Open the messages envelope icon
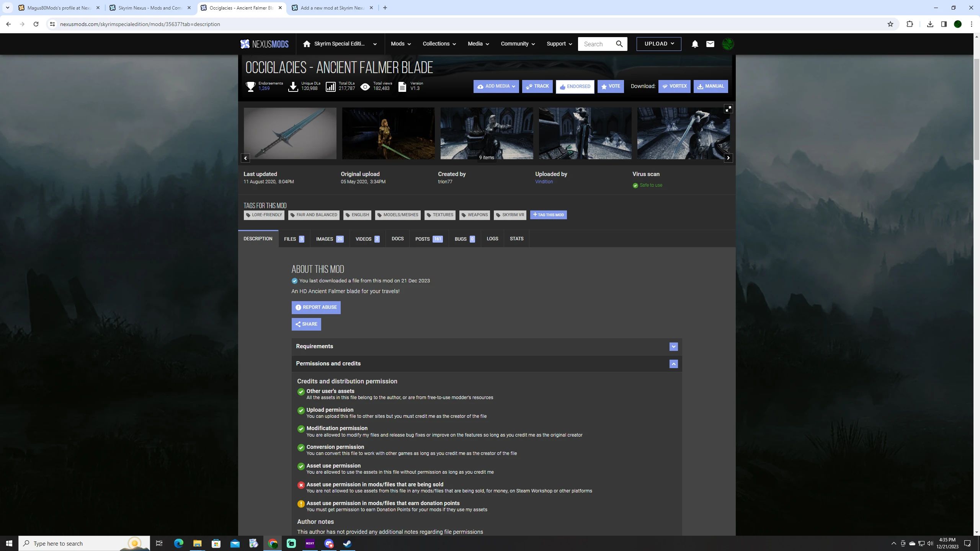 pyautogui.click(x=710, y=44)
